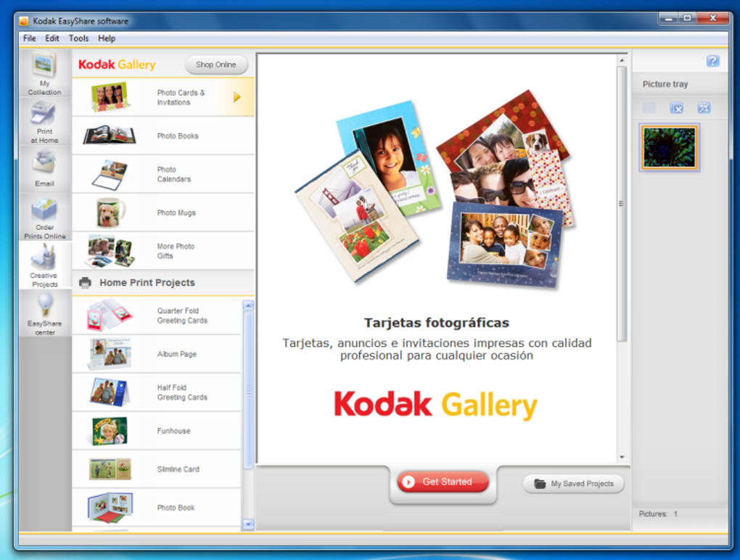Select the Album Page label
Screen dimensions: 740x560
click(177, 354)
